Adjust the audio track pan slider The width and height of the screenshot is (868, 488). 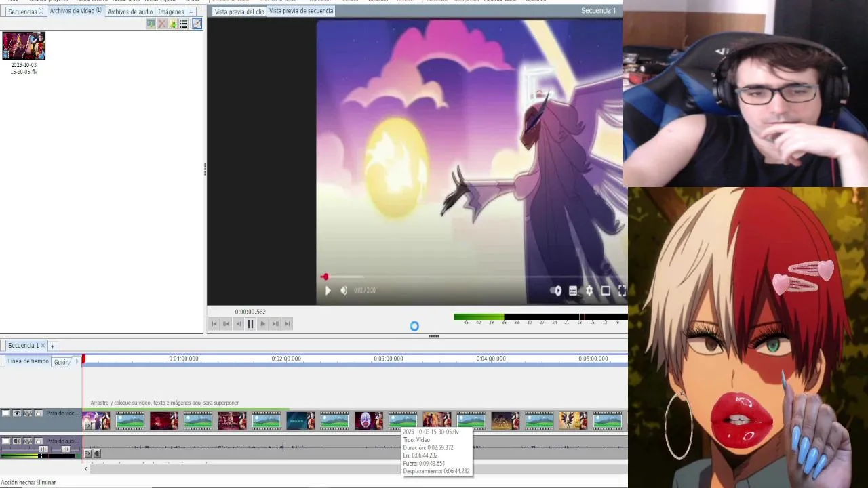(66, 449)
